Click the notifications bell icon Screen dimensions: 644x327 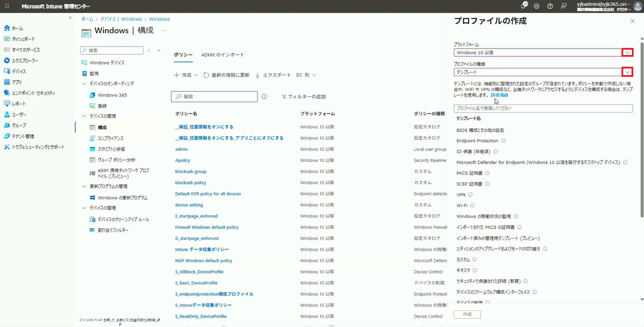click(x=523, y=6)
